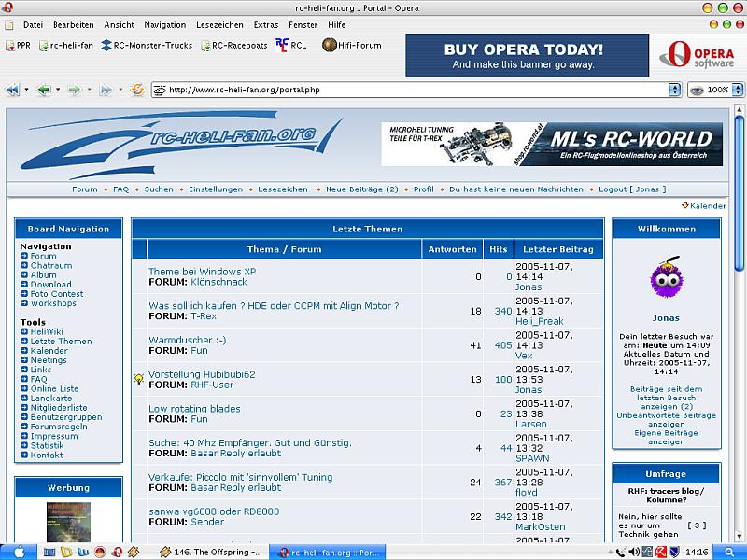This screenshot has width=747, height=560.
Task: Open the Hifi-Forum bookmark
Action: tap(352, 45)
